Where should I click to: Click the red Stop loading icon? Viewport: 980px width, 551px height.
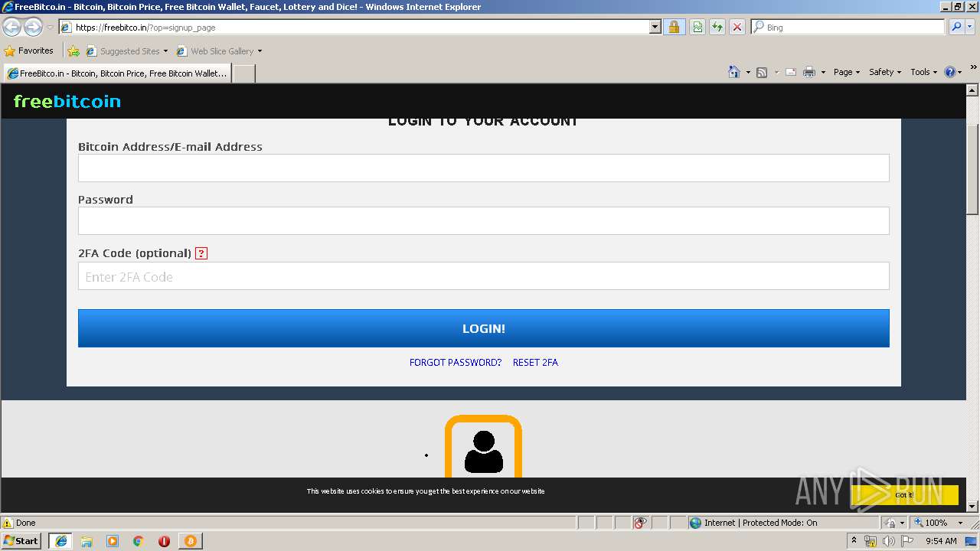(x=737, y=27)
